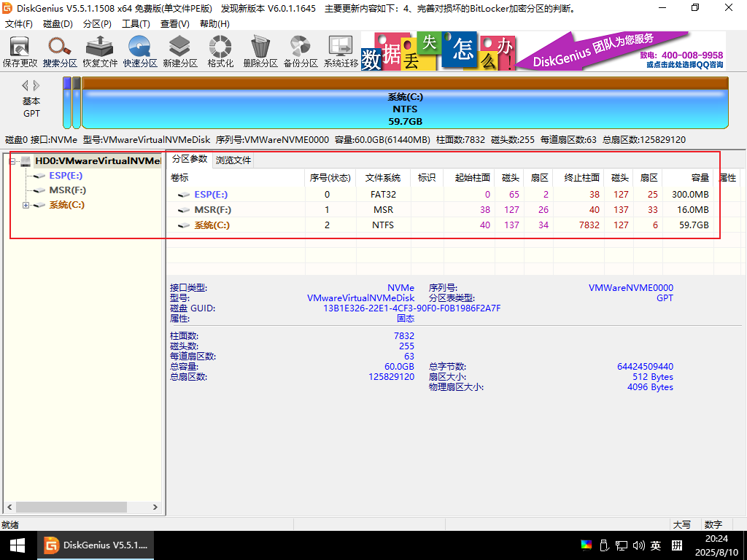Click the HD0 disk icon in tree
Viewport: 747px width, 560px height.
coord(26,161)
